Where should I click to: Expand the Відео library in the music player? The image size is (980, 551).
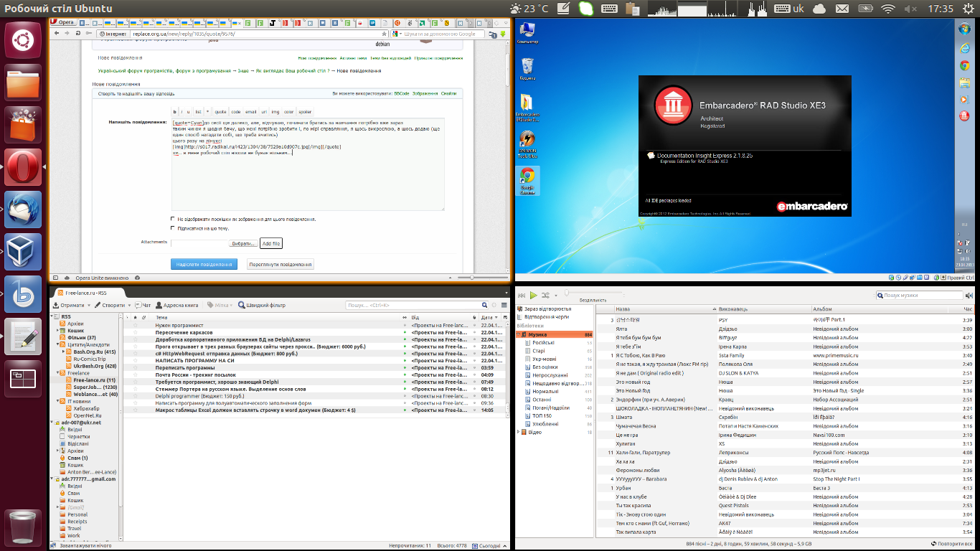coord(519,433)
